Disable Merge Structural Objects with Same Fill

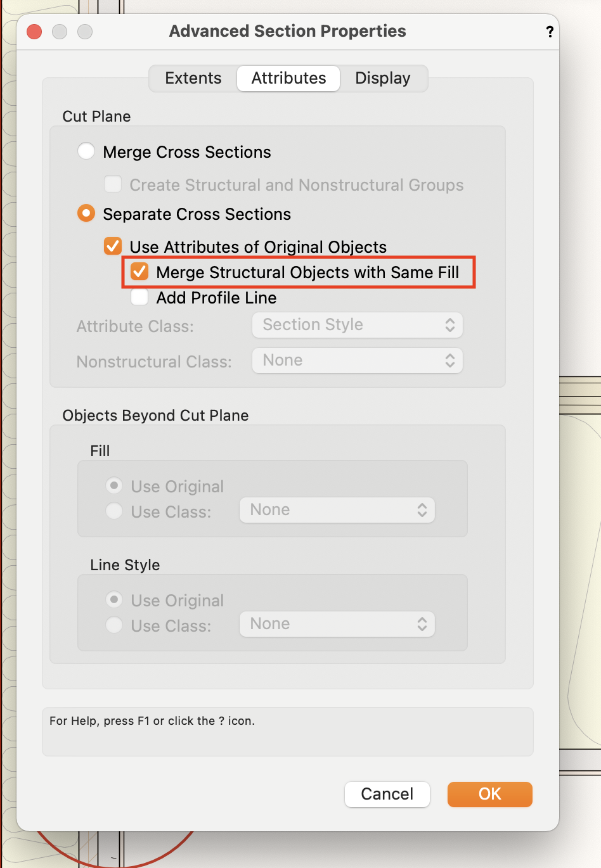click(139, 272)
